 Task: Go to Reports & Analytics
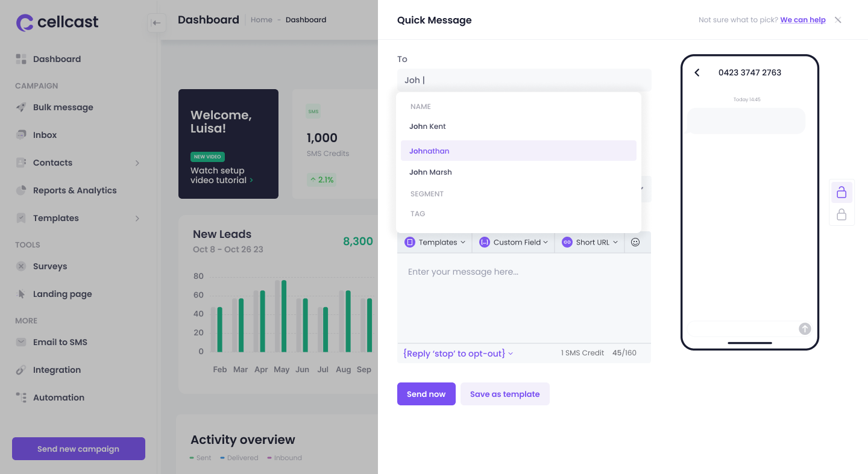click(x=75, y=190)
